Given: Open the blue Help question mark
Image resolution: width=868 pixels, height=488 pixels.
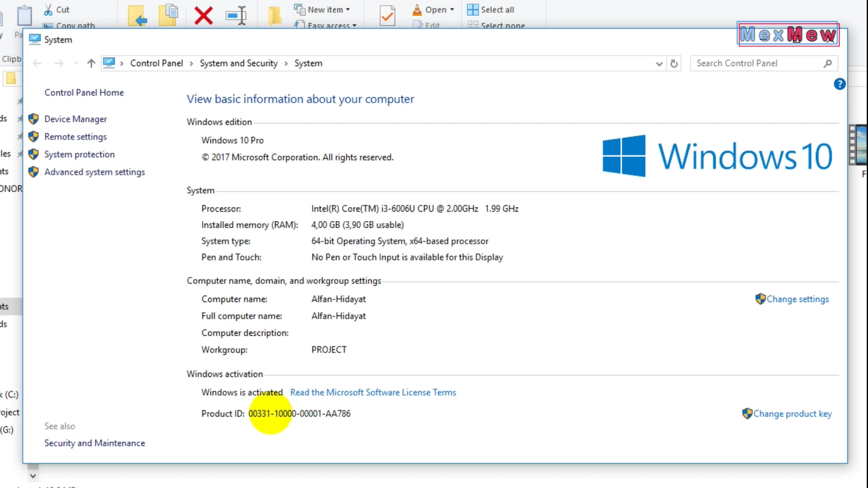Looking at the screenshot, I should 839,84.
